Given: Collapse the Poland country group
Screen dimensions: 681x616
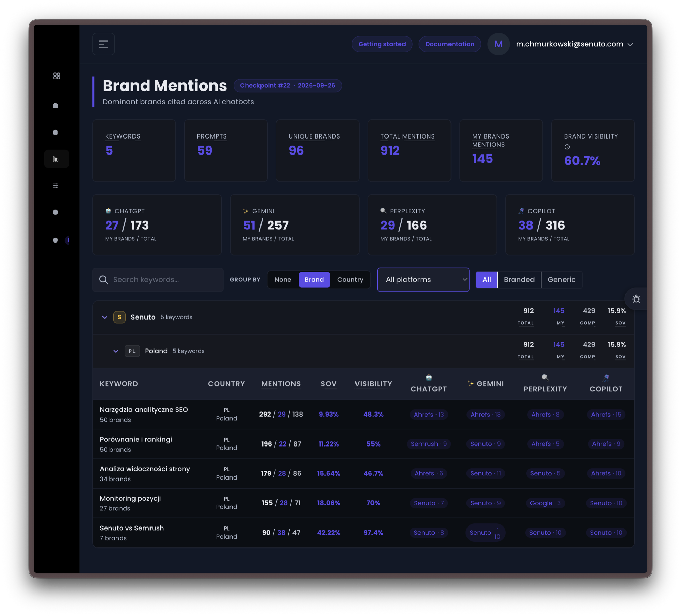Looking at the screenshot, I should pyautogui.click(x=116, y=351).
